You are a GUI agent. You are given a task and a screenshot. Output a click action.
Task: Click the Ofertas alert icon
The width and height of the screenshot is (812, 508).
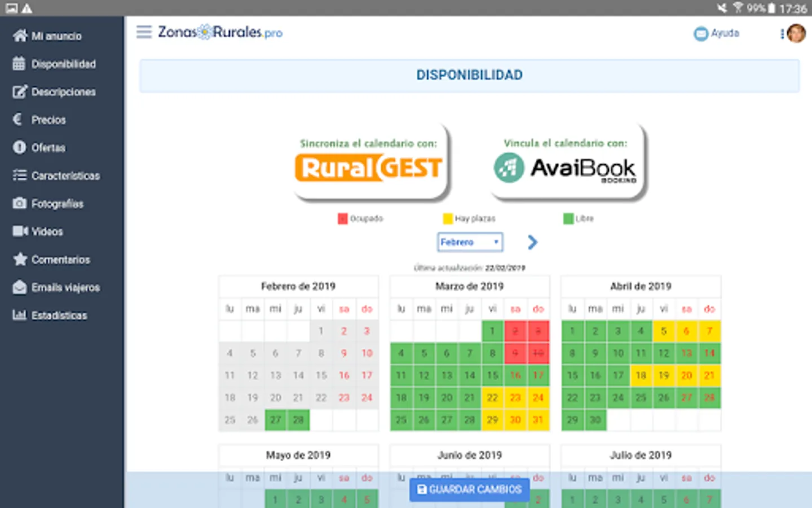pyautogui.click(x=19, y=147)
